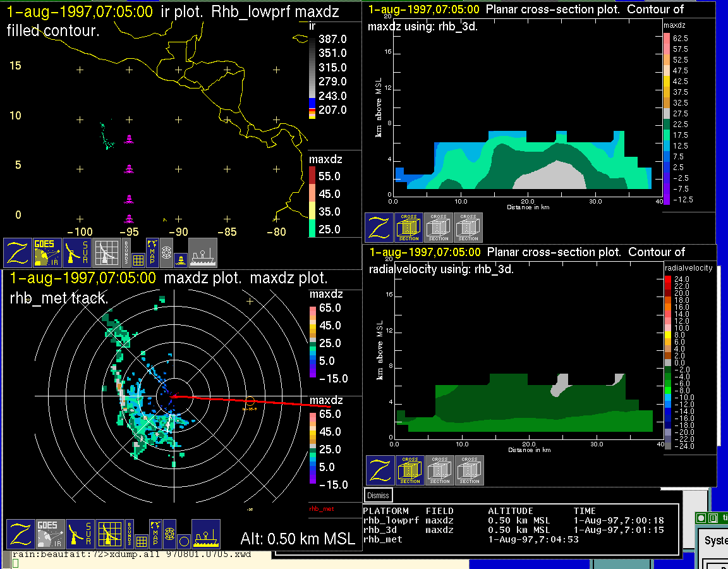The image size is (728, 569).
Task: Click the Z icon in the IR plot toolbar
Action: [18, 253]
